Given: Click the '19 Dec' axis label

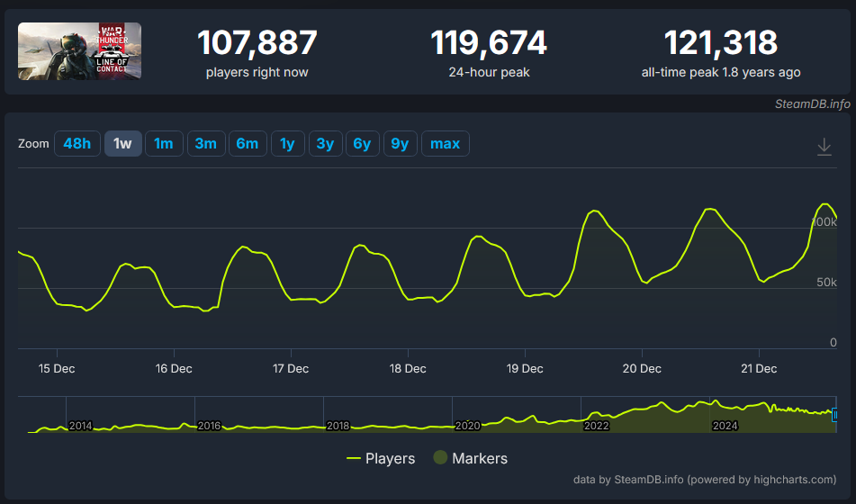Looking at the screenshot, I should click(x=525, y=369).
